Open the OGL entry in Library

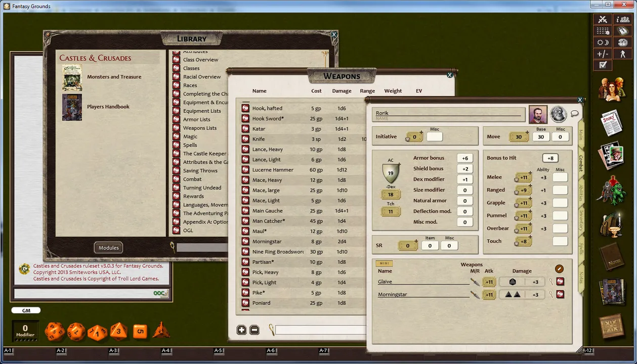pos(188,231)
